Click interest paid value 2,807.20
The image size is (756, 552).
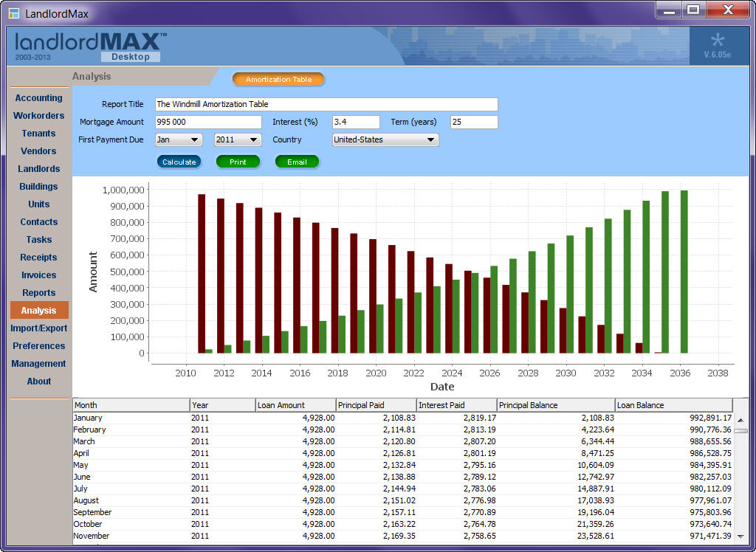pos(480,441)
